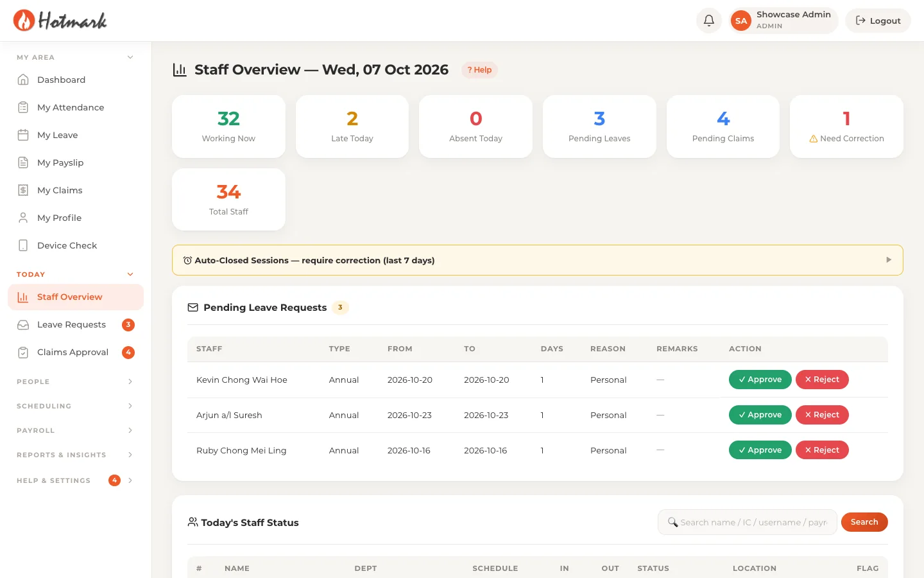Click the My Profile person icon
Image resolution: width=924 pixels, height=578 pixels.
23,218
